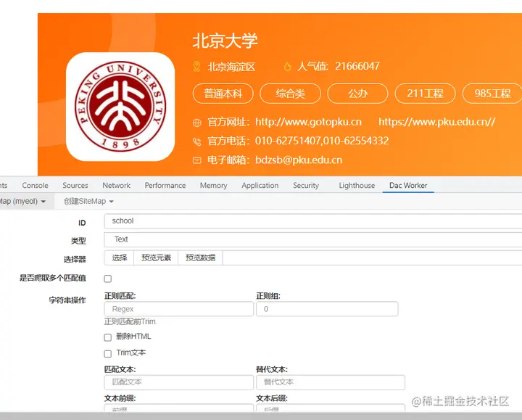The width and height of the screenshot is (522, 420).
Task: Click the 普通本科 tag
Action: [x=223, y=94]
